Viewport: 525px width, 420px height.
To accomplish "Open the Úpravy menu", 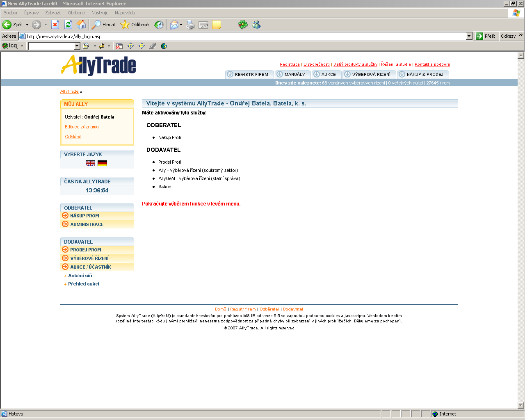I will [31, 13].
